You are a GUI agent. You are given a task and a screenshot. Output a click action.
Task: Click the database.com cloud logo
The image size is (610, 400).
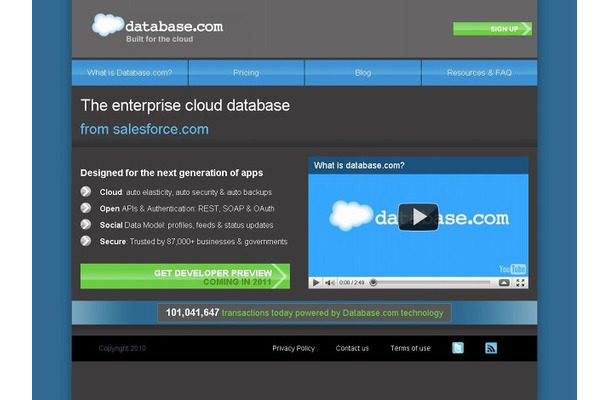[x=158, y=26]
